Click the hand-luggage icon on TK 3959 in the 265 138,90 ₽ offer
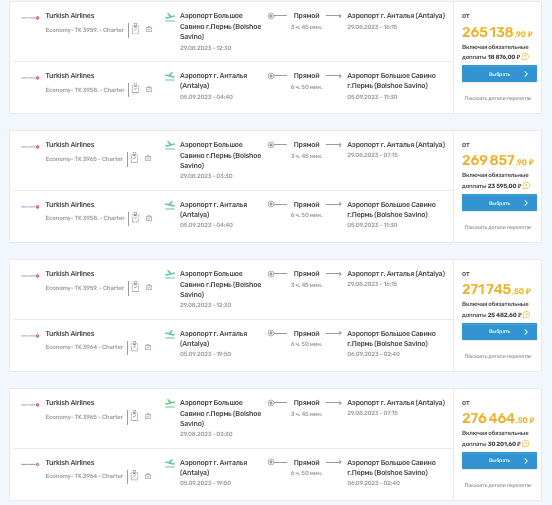Image resolution: width=552 pixels, height=505 pixels. coord(149,30)
